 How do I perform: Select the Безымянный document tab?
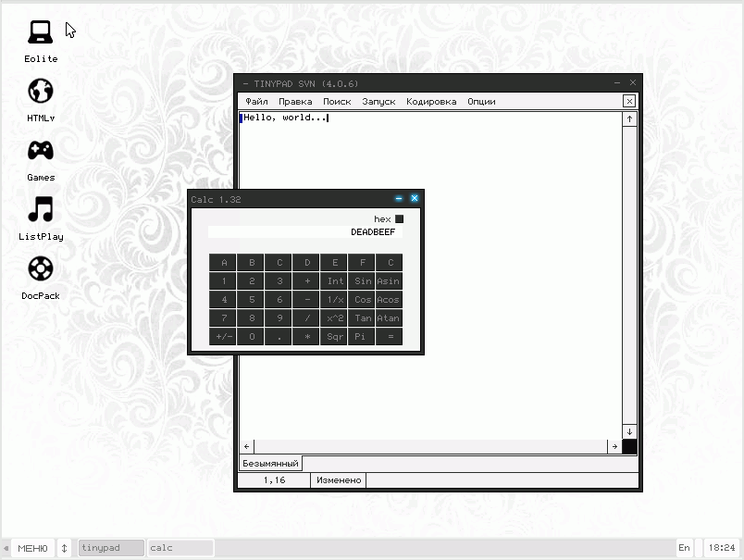coord(270,463)
